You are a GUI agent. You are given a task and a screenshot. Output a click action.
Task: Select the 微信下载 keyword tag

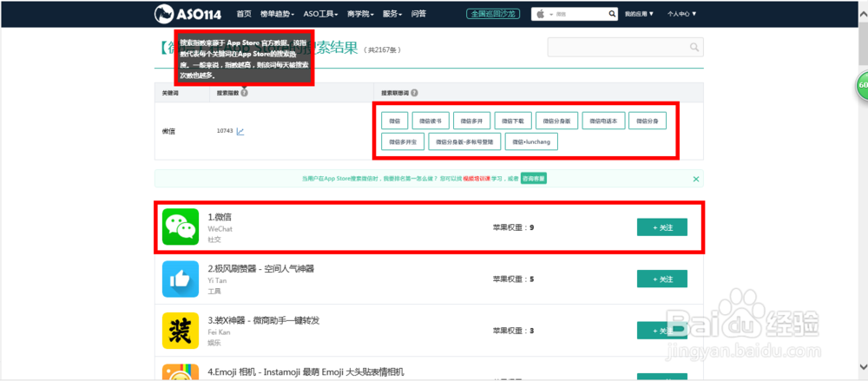513,120
